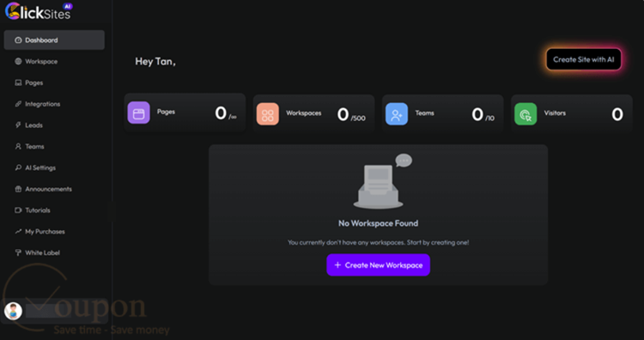Viewport: 644px width, 340px height.
Task: Click Create New Workspace button
Action: pyautogui.click(x=379, y=264)
